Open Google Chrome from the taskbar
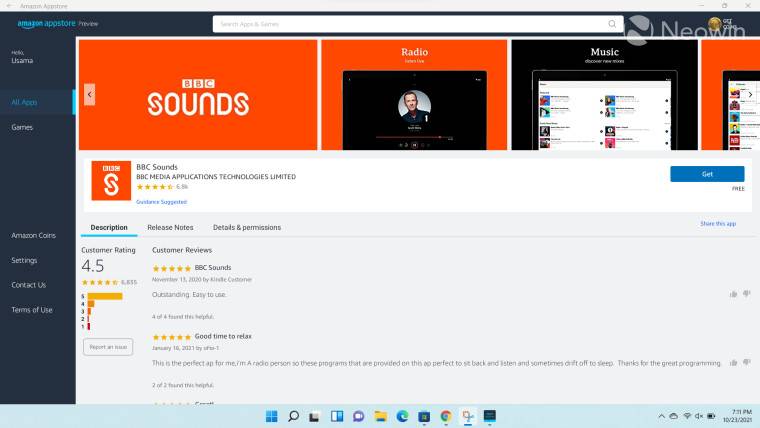The width and height of the screenshot is (760, 428). coord(446,416)
